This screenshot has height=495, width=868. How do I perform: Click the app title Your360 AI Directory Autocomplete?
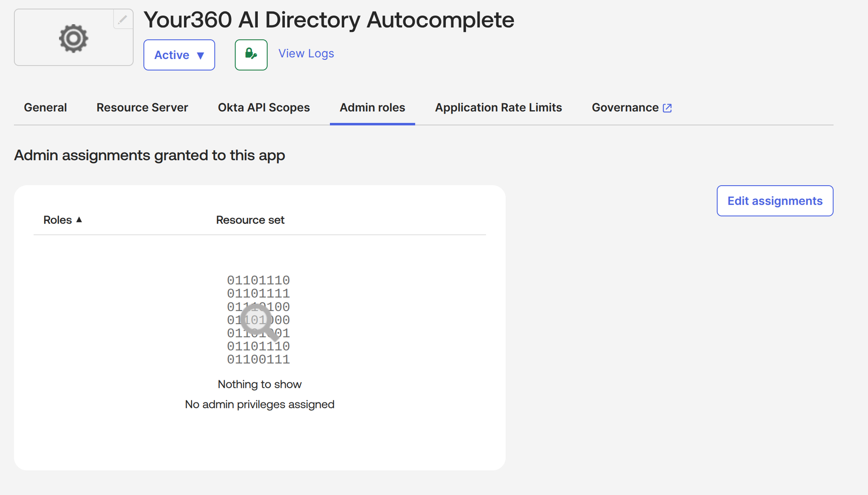coord(329,20)
